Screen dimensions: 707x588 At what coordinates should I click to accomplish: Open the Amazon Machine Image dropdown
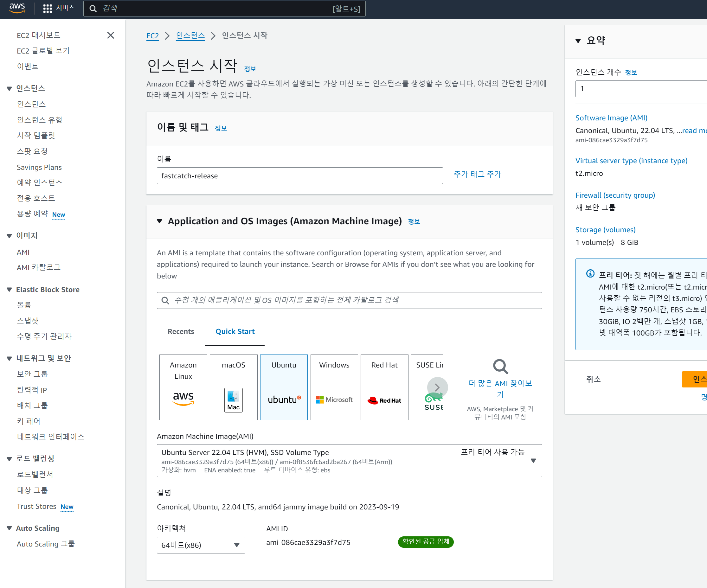click(x=533, y=460)
